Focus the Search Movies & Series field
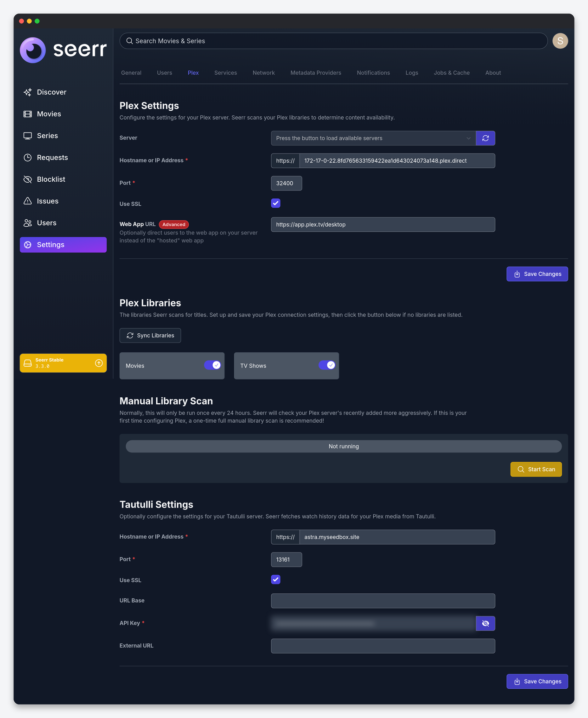 (333, 41)
